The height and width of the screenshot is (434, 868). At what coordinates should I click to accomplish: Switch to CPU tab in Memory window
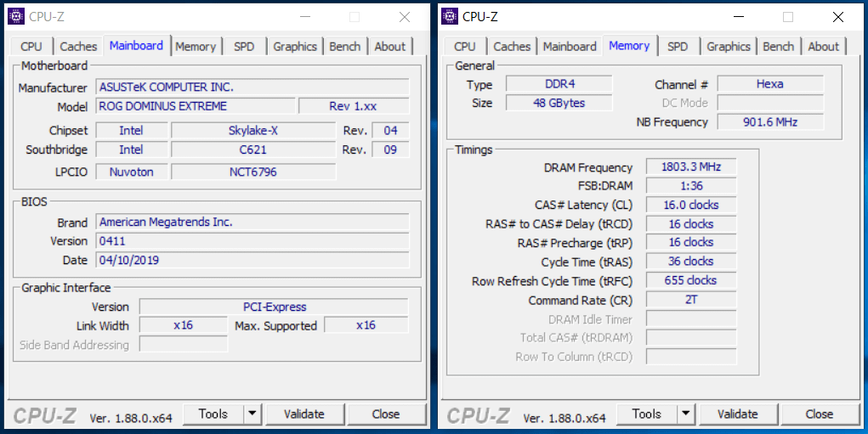pos(464,47)
